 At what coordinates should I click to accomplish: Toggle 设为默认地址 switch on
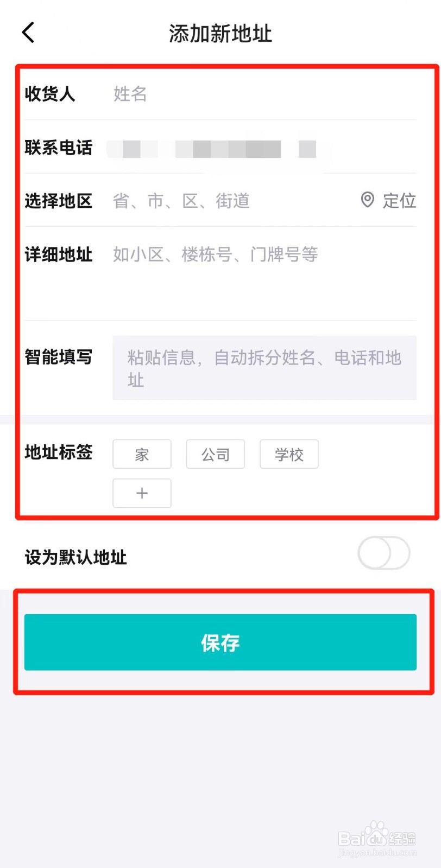tap(383, 553)
